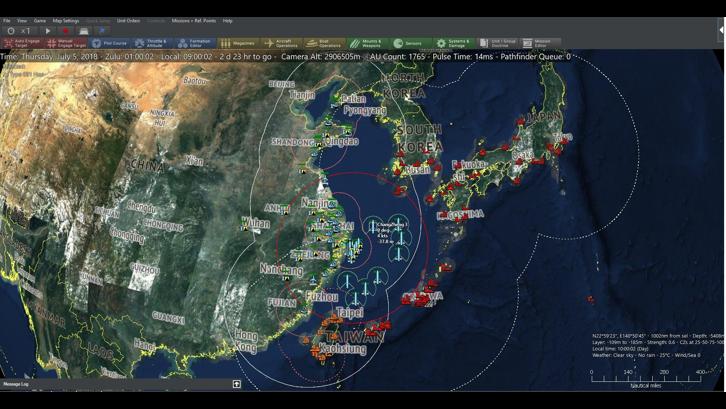Start the simulation with the play button
Viewport: 726px width, 409px height.
click(48, 31)
